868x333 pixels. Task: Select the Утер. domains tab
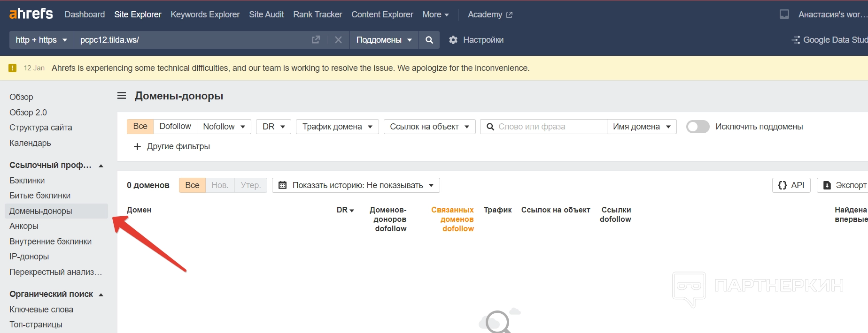[x=251, y=185]
